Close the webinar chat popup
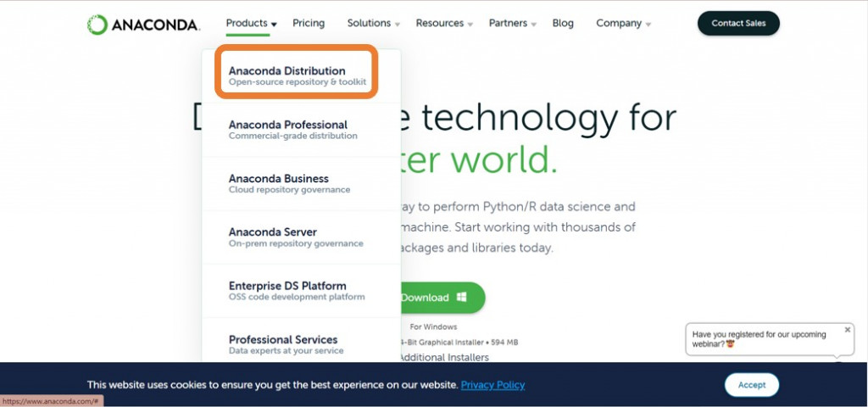Image resolution: width=868 pixels, height=407 pixels. pyautogui.click(x=848, y=330)
